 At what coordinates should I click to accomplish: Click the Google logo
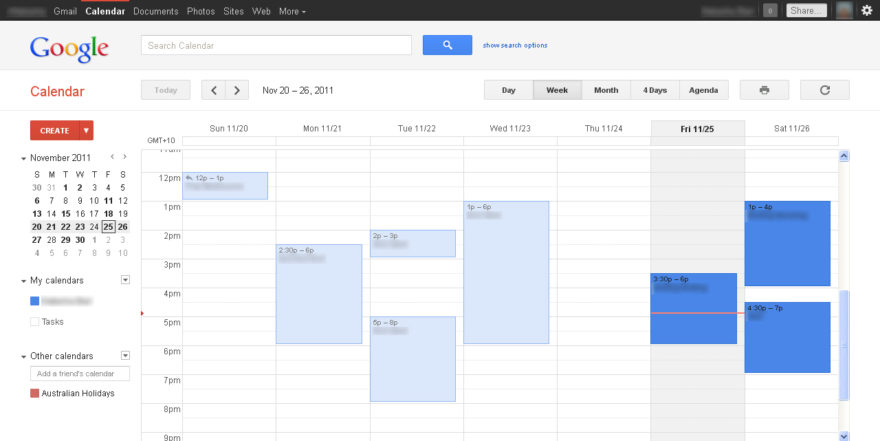pyautogui.click(x=69, y=49)
